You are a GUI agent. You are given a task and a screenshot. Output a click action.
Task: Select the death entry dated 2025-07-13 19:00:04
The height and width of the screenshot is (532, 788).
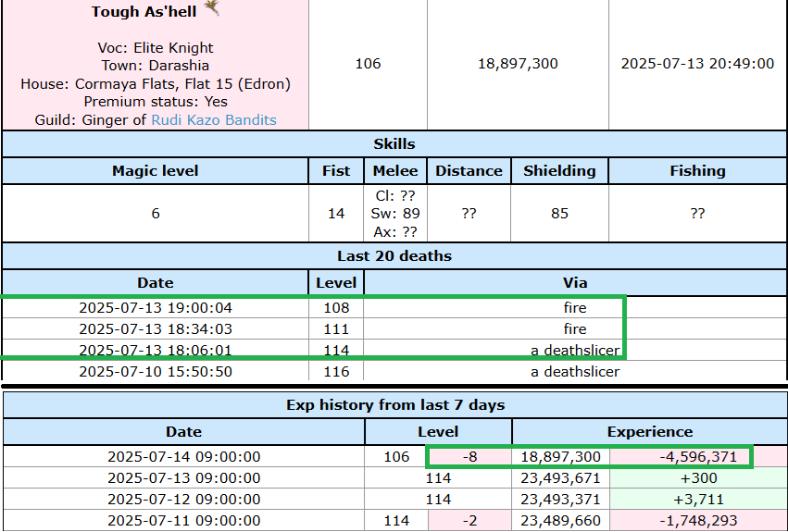[x=156, y=307]
